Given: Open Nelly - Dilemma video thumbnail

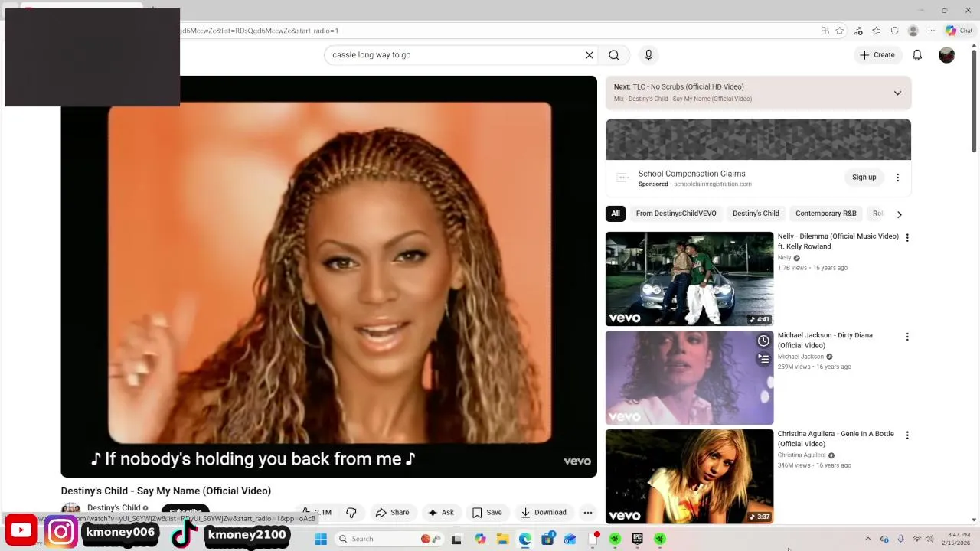Looking at the screenshot, I should pos(689,279).
